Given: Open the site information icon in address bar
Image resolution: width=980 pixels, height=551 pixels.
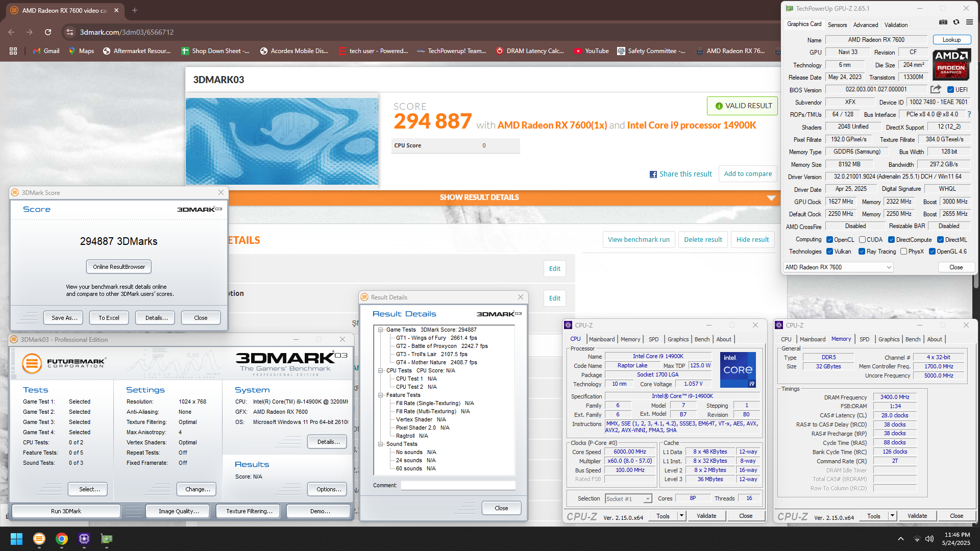Looking at the screenshot, I should coord(70,32).
